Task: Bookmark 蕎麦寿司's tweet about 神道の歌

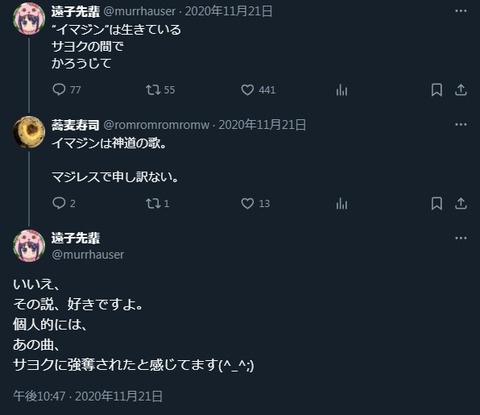Action: pyautogui.click(x=437, y=203)
